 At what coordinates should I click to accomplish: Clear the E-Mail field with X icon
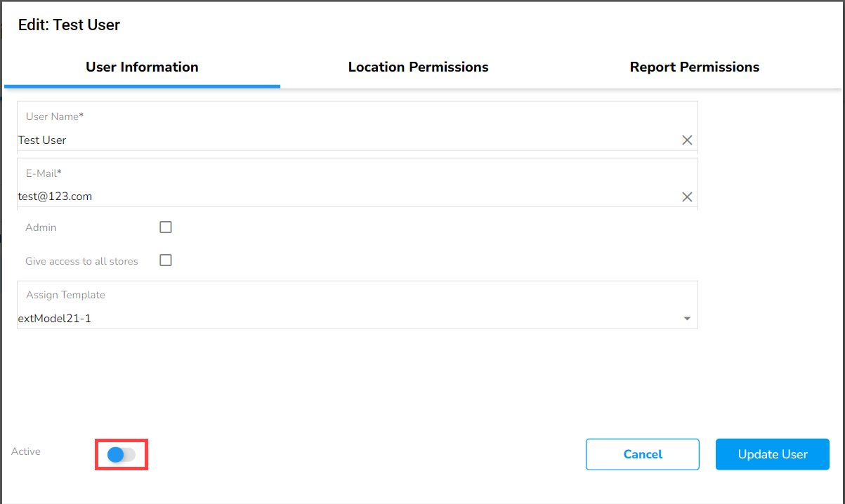687,197
